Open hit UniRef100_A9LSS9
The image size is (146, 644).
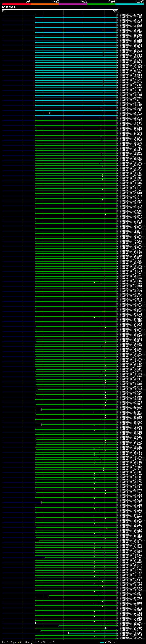pyautogui.click(x=131, y=635)
